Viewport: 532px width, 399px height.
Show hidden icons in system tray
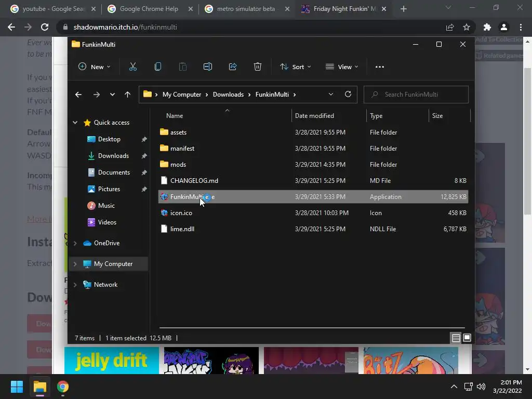454,387
